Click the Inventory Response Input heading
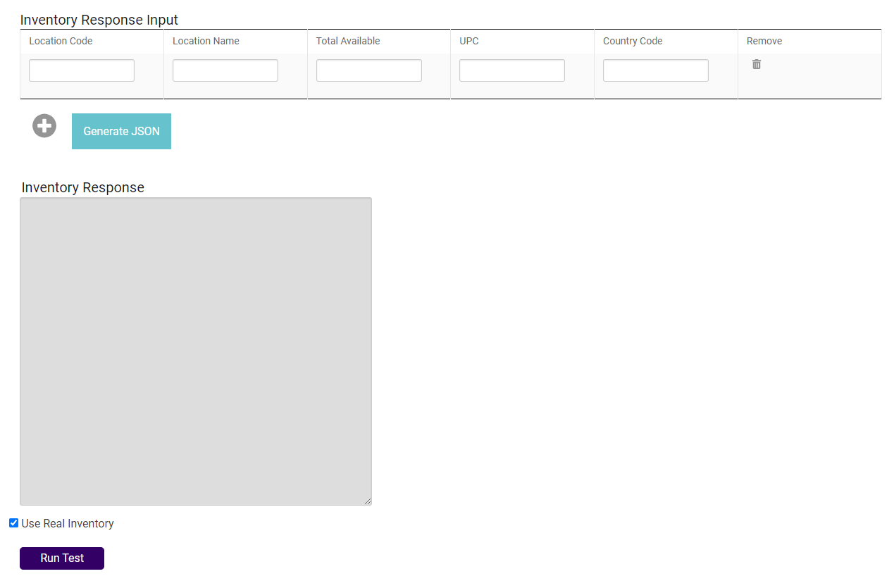The width and height of the screenshot is (894, 588). 99,19
